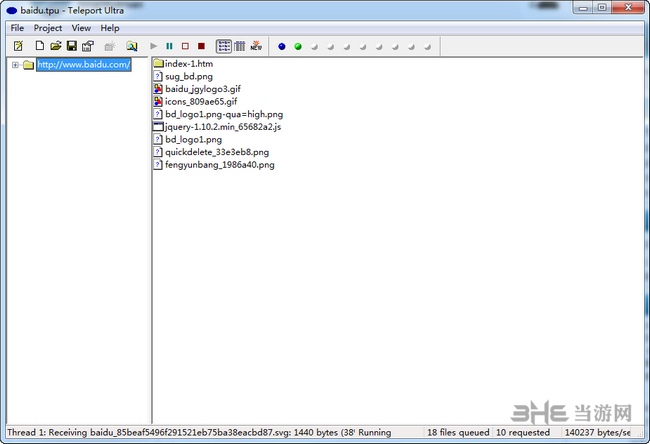Select bd_logo1.png in the file list
Image resolution: width=650 pixels, height=444 pixels.
193,139
